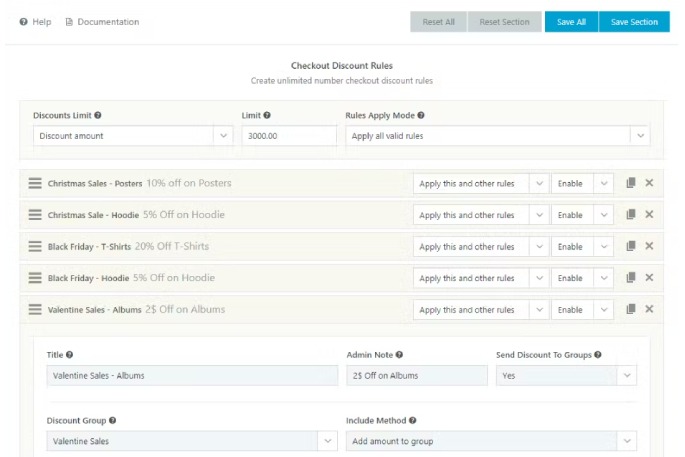Open the Rules Apply Mode dropdown
The width and height of the screenshot is (685, 457).
pyautogui.click(x=497, y=136)
